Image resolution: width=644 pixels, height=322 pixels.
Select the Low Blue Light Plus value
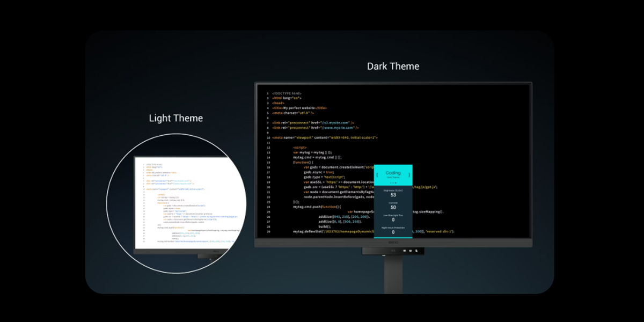point(393,219)
